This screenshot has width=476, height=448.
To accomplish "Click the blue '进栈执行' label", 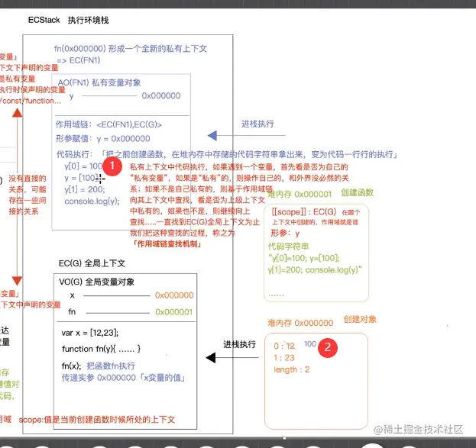I will pos(257,124).
